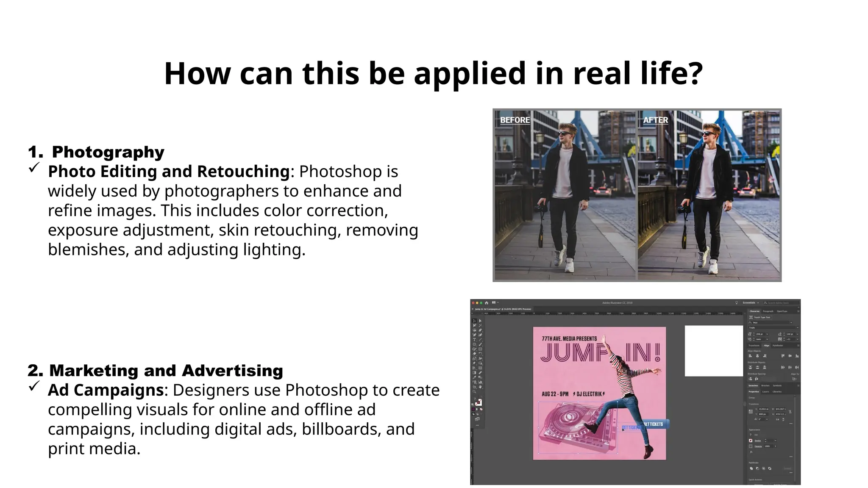Viewport: 868px width, 488px height.
Task: Switch to the Layers tab
Action: tap(765, 391)
